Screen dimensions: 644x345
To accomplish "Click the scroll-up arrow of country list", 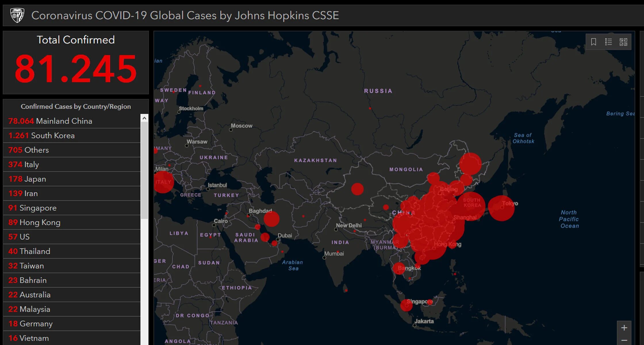I will (144, 118).
